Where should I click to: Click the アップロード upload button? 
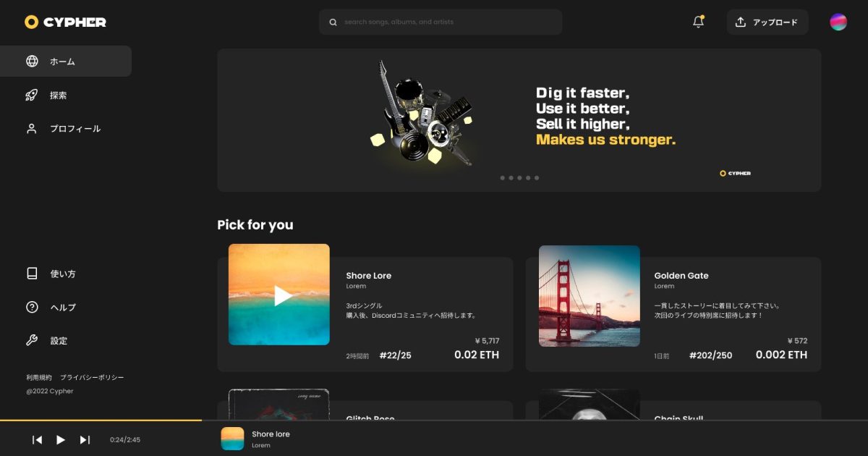tap(767, 22)
